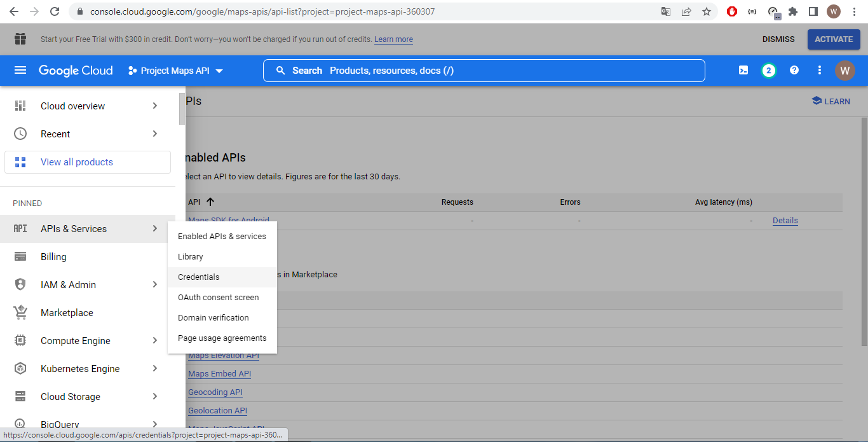Click the Chrome profile avatar in toolbar
The width and height of the screenshot is (868, 442).
tap(834, 11)
